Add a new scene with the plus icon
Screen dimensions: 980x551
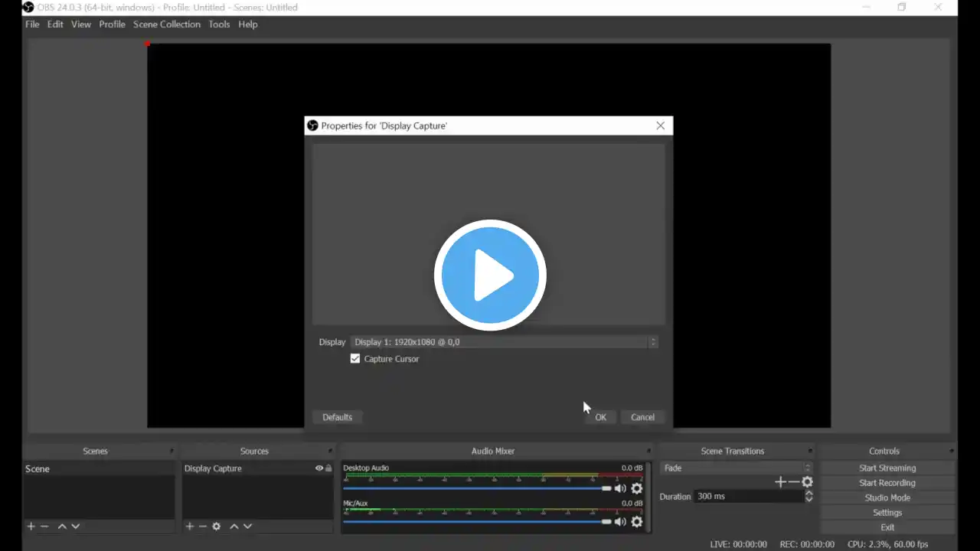point(31,527)
